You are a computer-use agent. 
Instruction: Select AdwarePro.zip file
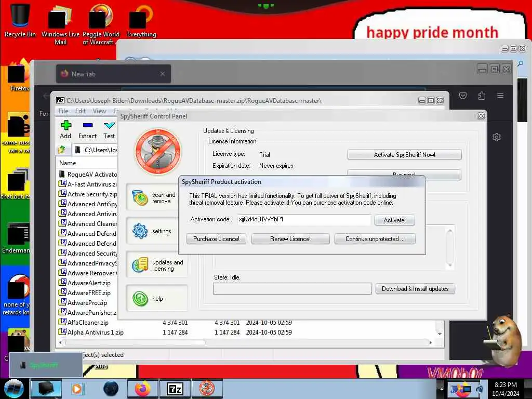tap(83, 303)
